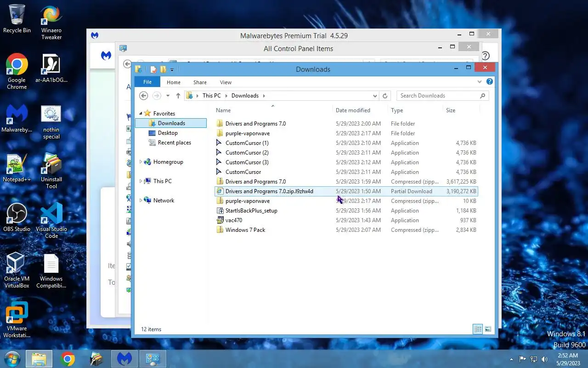The image size is (588, 368).
Task: Expand the Homegroup tree node
Action: click(141, 162)
